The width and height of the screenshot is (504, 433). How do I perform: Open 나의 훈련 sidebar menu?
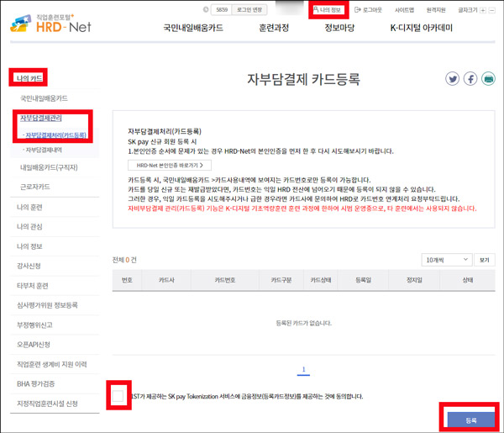coord(29,207)
